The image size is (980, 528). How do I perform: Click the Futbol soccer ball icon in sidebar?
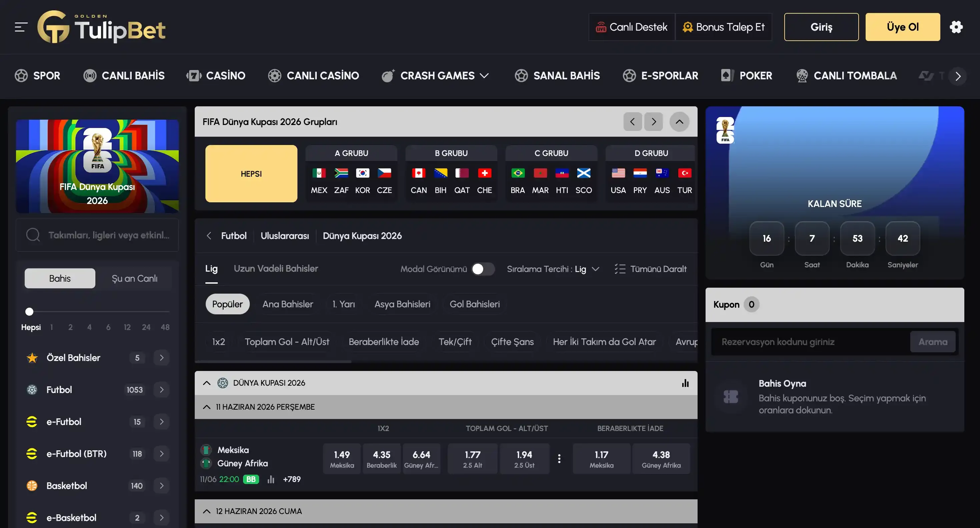point(32,390)
